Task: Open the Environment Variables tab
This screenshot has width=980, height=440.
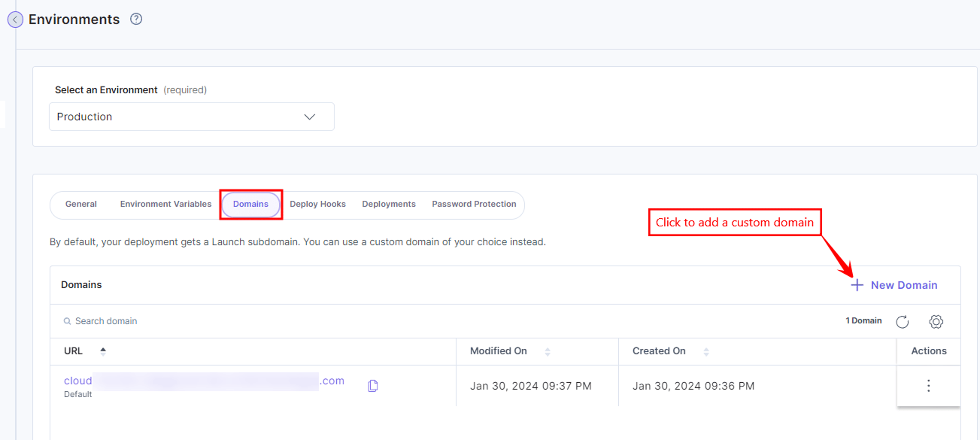Action: [165, 204]
